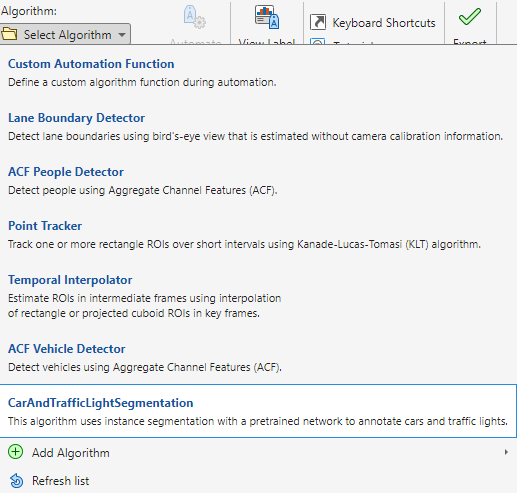The width and height of the screenshot is (517, 493).
Task: Click the blue Refresh list icon
Action: 16,480
